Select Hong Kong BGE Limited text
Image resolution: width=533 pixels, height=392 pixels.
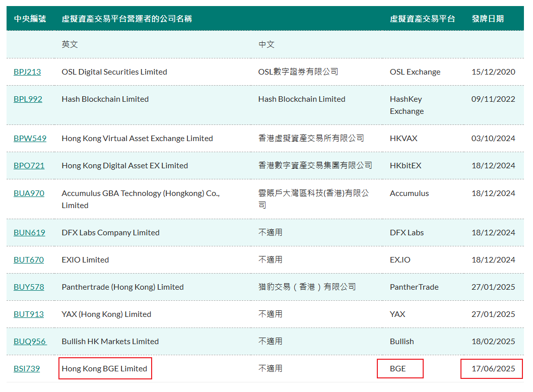104,368
